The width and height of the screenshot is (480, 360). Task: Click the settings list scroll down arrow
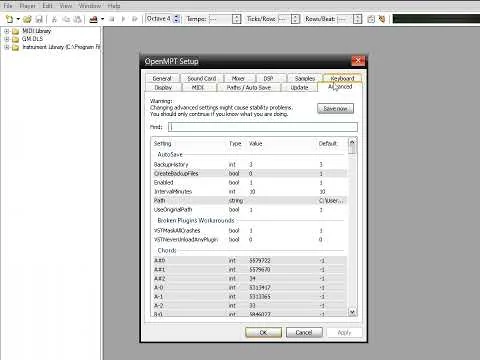point(352,312)
